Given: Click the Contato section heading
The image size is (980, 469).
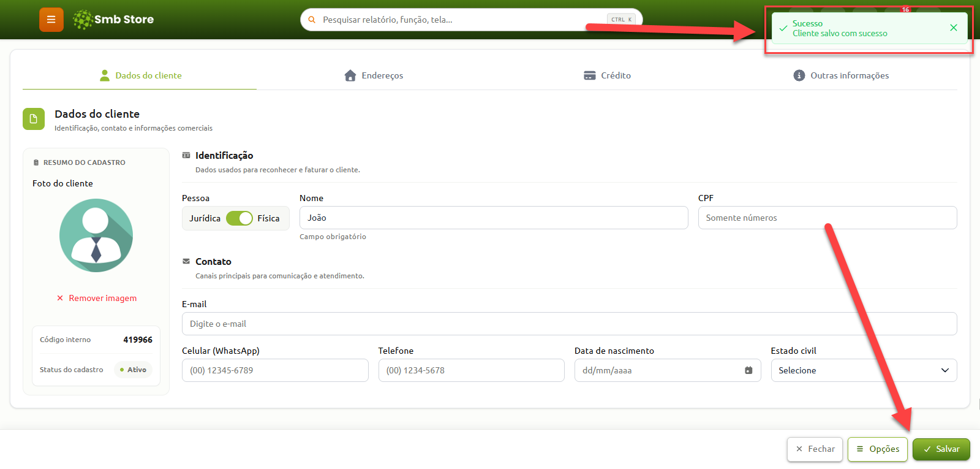Looking at the screenshot, I should tap(213, 262).
